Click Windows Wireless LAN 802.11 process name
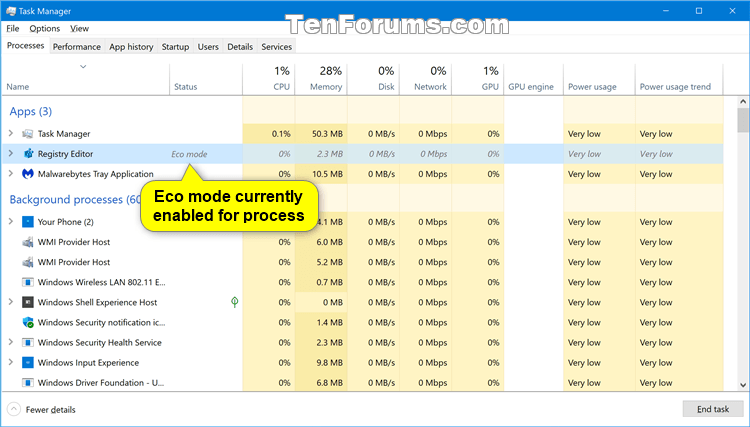Screen dimensions: 750x427 101,282
